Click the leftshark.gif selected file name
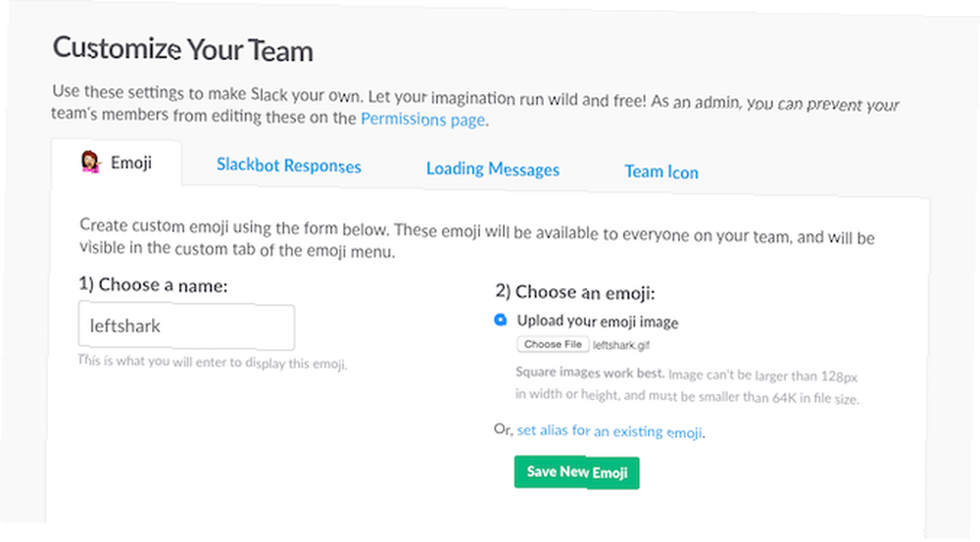 621,345
